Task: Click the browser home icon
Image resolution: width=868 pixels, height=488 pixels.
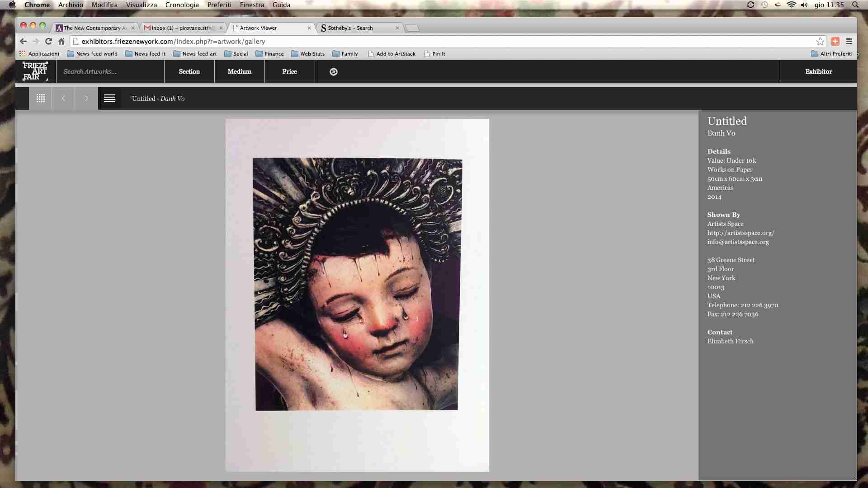Action: coord(61,42)
